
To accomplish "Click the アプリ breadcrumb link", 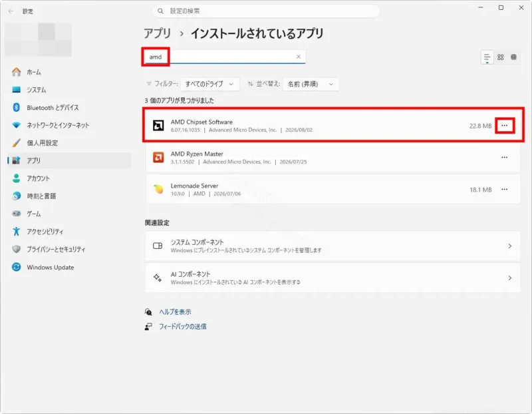I will (158, 33).
